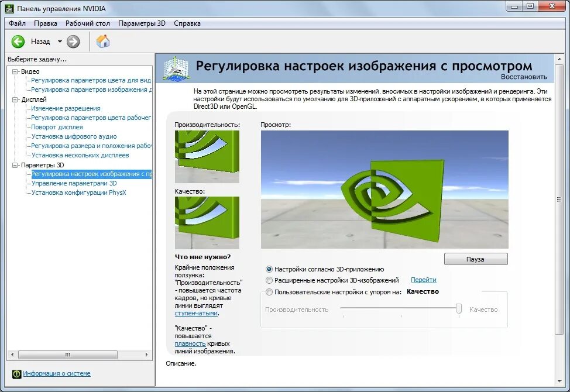
Task: Click the Назад text label
Action: (40, 42)
